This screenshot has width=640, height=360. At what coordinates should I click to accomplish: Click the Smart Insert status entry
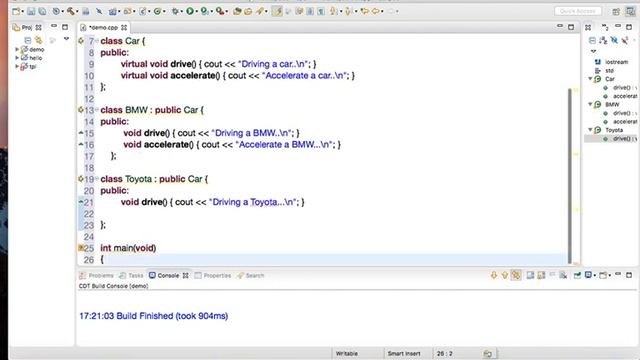pos(404,353)
